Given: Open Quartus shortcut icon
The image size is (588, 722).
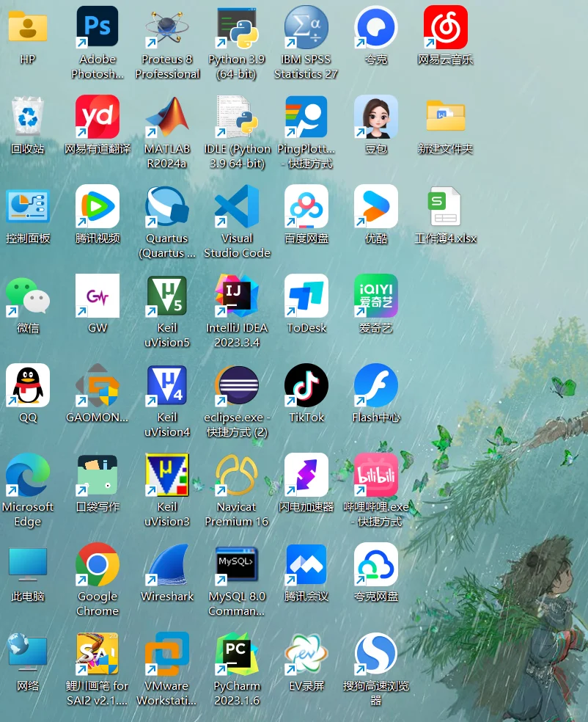Looking at the screenshot, I should click(x=167, y=206).
